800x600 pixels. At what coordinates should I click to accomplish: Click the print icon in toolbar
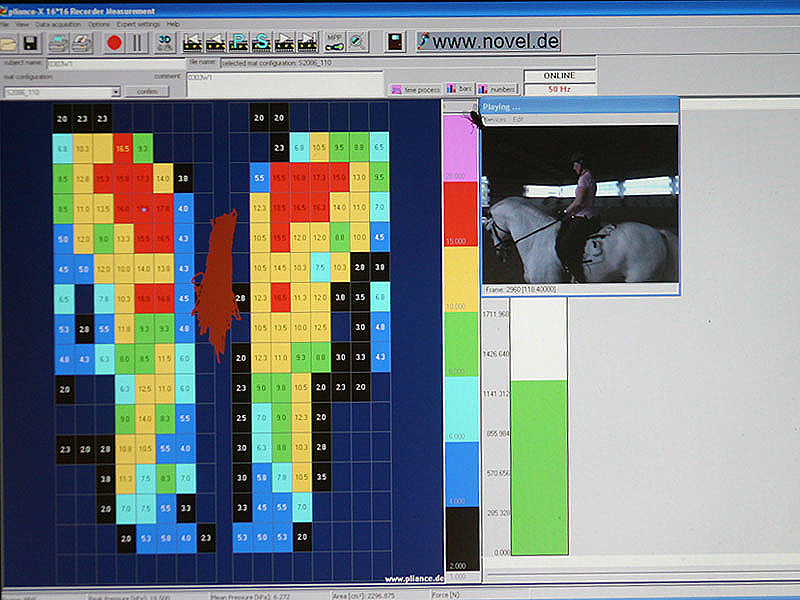point(60,43)
